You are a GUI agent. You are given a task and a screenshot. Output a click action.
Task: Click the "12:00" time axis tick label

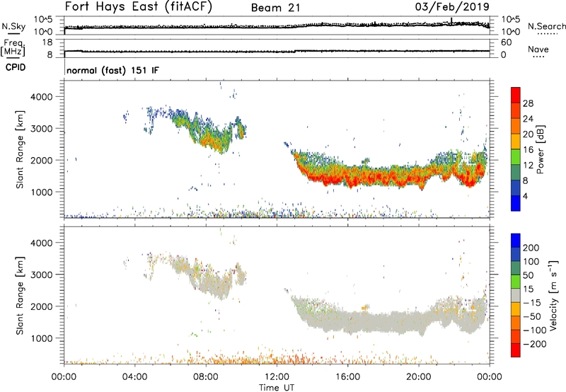click(277, 377)
